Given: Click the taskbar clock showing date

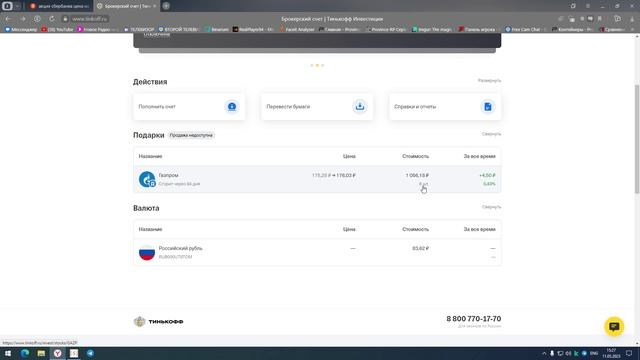Looking at the screenshot, I should click(611, 353).
